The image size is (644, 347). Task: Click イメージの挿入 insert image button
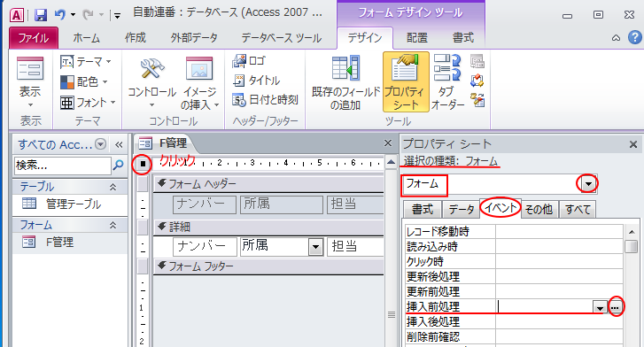coord(199,82)
